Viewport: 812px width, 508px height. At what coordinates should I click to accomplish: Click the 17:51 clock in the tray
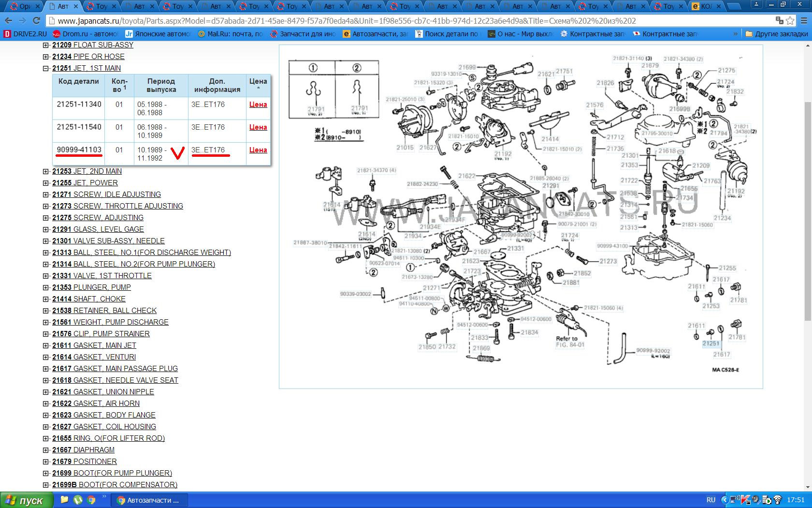(x=796, y=500)
